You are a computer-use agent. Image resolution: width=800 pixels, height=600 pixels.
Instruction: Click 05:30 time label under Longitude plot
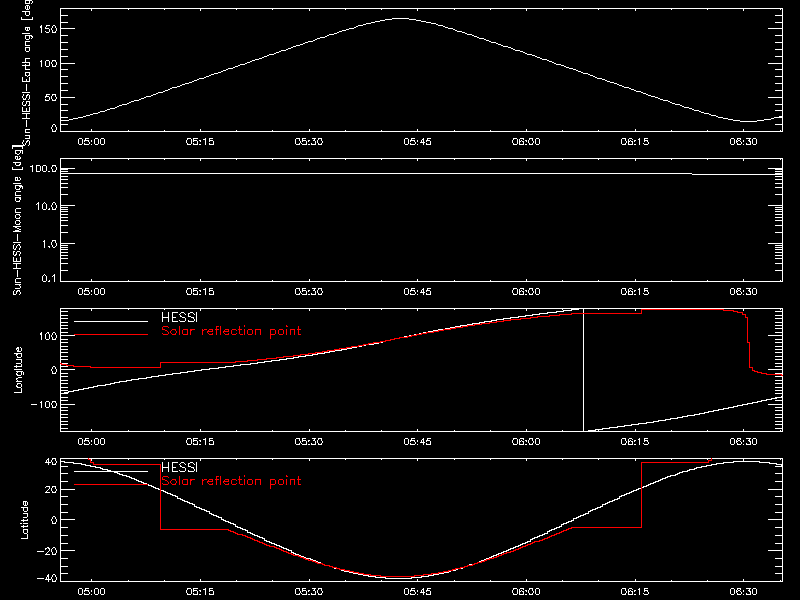(x=309, y=442)
